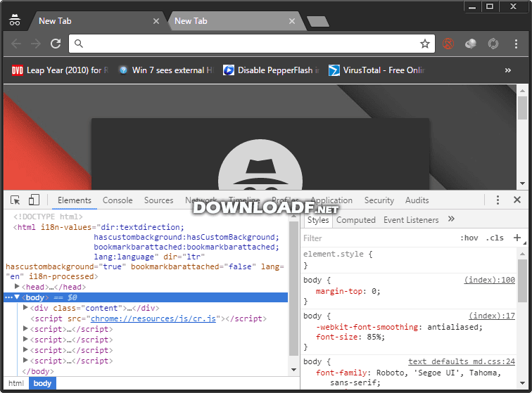This screenshot has height=393, width=532.
Task: Toggle the device toolbar icon
Action: point(34,200)
